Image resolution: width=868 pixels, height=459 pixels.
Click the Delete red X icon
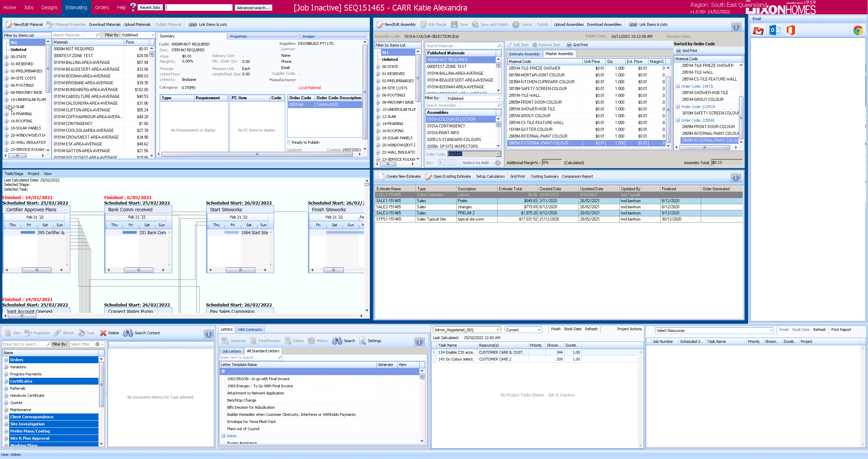(x=103, y=333)
